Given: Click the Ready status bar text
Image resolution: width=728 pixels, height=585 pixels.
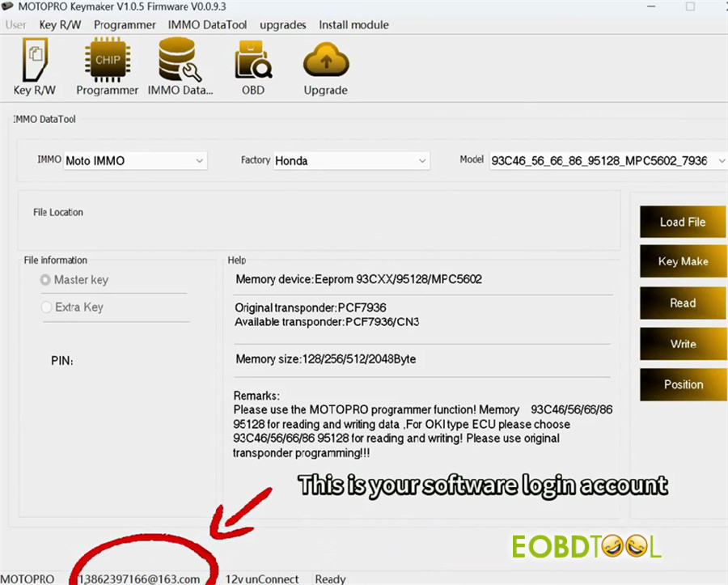Looking at the screenshot, I should coord(330,579).
